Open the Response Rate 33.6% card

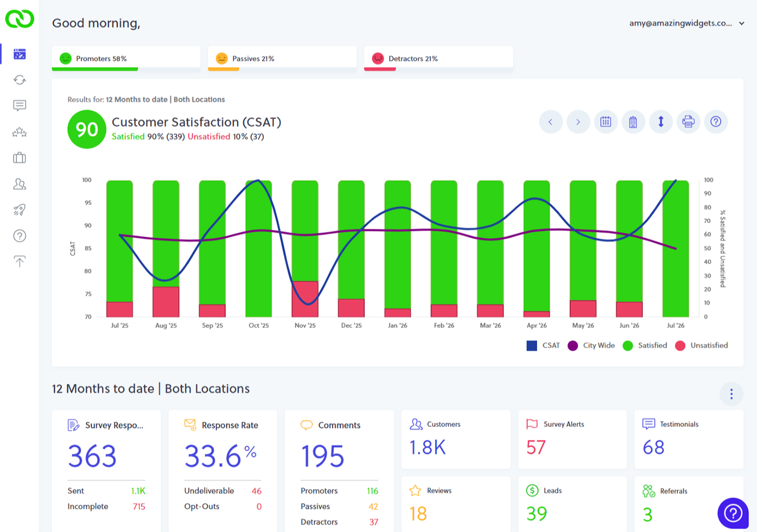[x=223, y=471]
